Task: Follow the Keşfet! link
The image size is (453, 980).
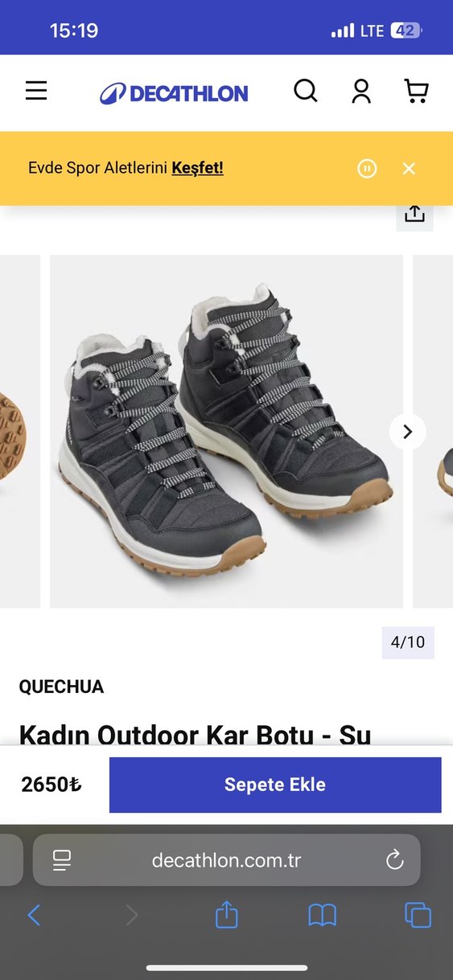Action: coord(197,168)
